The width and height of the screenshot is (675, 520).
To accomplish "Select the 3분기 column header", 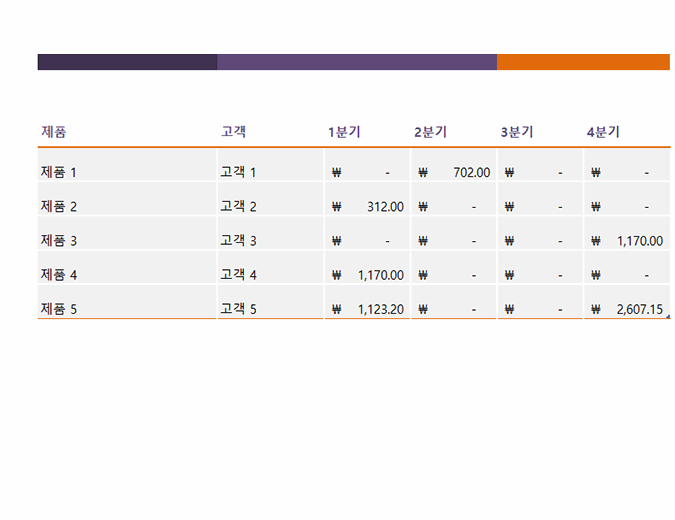I will coord(517,132).
